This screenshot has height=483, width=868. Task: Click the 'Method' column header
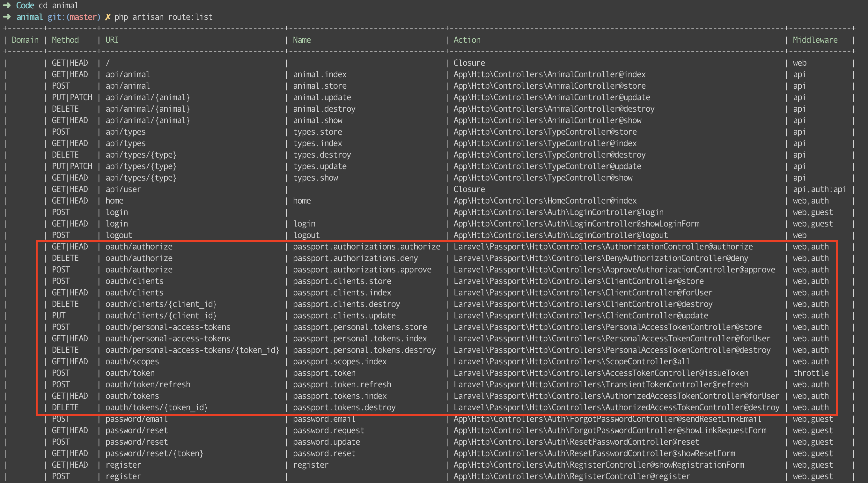(x=65, y=40)
